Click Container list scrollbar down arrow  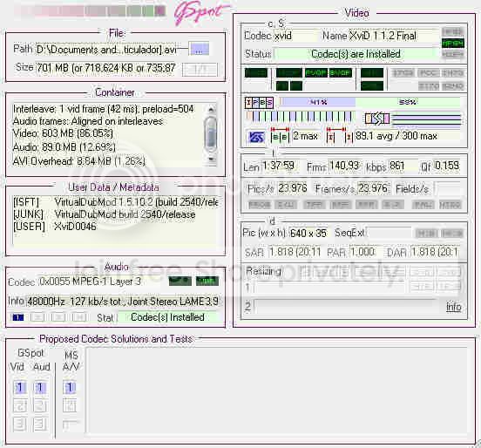[211, 160]
